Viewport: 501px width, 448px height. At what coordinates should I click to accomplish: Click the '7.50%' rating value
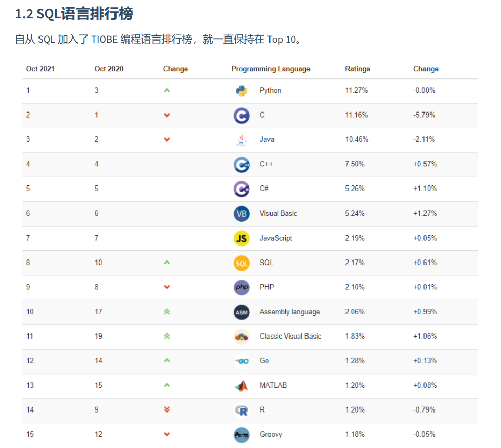click(x=355, y=164)
